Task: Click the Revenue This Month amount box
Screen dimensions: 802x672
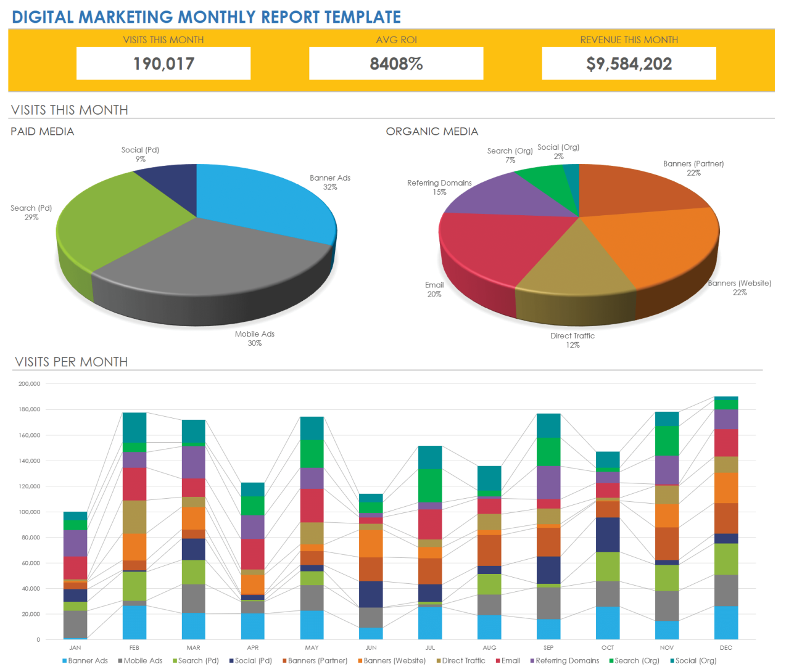Action: click(x=629, y=64)
